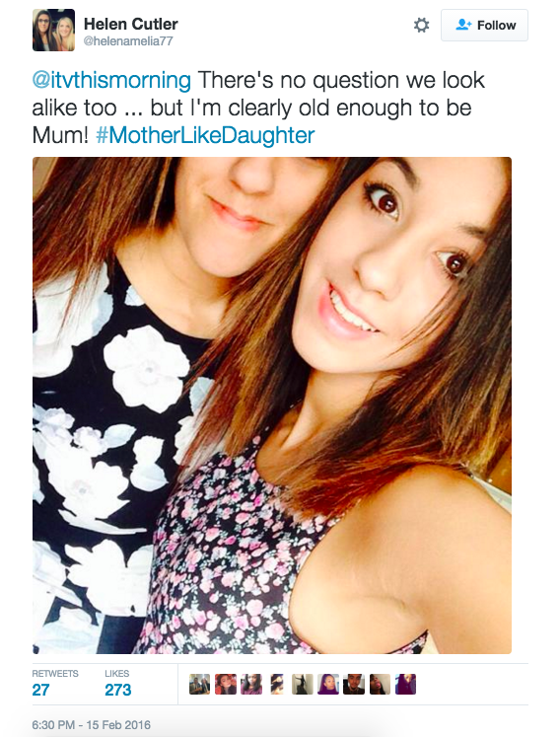560x737 pixels.
Task: Open fifth liker avatar, dark figure by wall
Action: pyautogui.click(x=303, y=685)
